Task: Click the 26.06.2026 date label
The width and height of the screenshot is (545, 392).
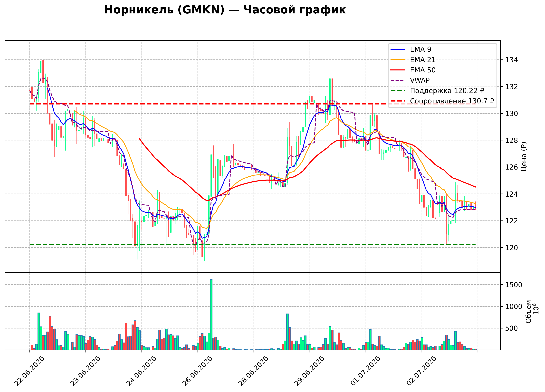Action: click(x=197, y=371)
